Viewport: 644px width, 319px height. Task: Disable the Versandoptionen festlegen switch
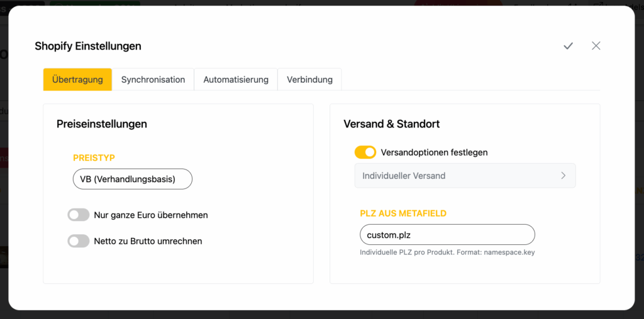tap(365, 152)
